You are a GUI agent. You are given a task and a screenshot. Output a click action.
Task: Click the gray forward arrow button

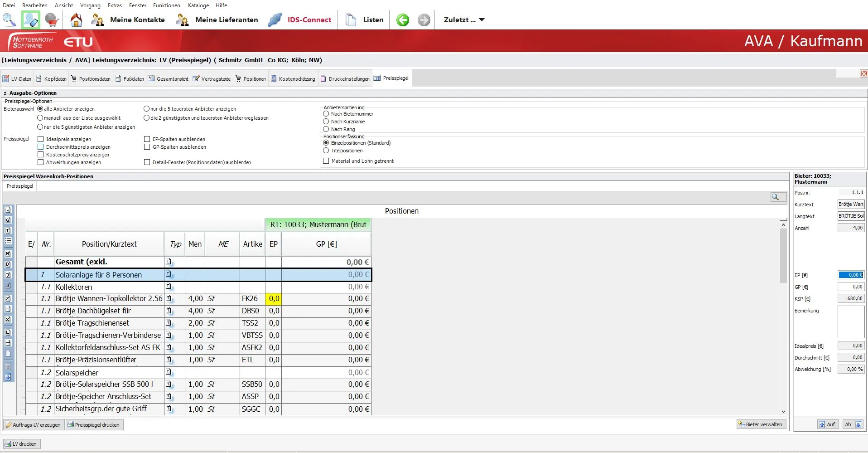point(424,20)
